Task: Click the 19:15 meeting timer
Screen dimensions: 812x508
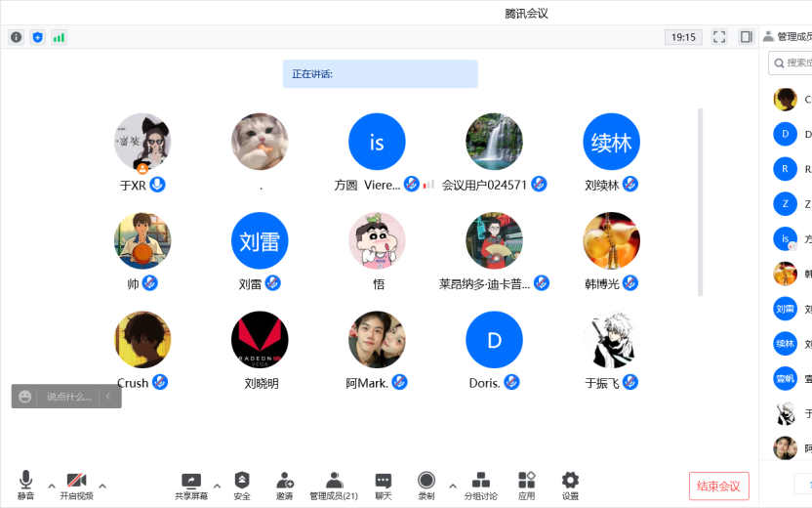Action: (683, 37)
